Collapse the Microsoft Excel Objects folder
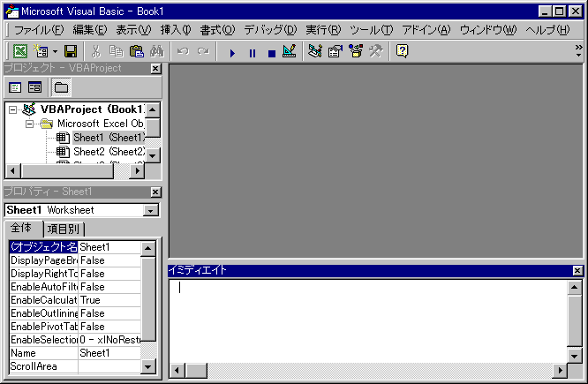 point(29,124)
